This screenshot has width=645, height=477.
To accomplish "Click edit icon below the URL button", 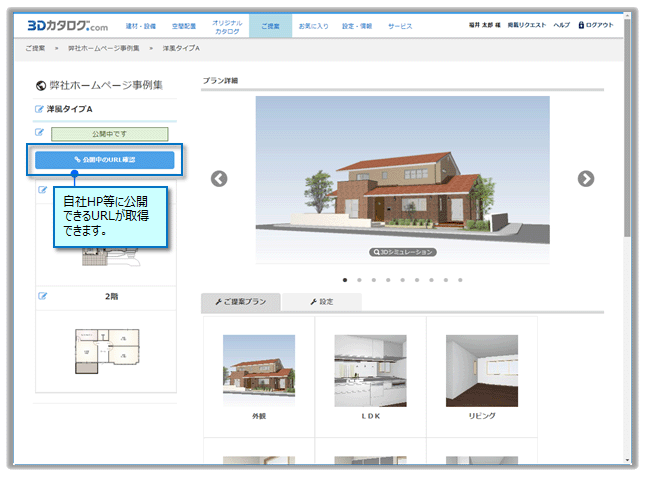I will click(x=43, y=189).
